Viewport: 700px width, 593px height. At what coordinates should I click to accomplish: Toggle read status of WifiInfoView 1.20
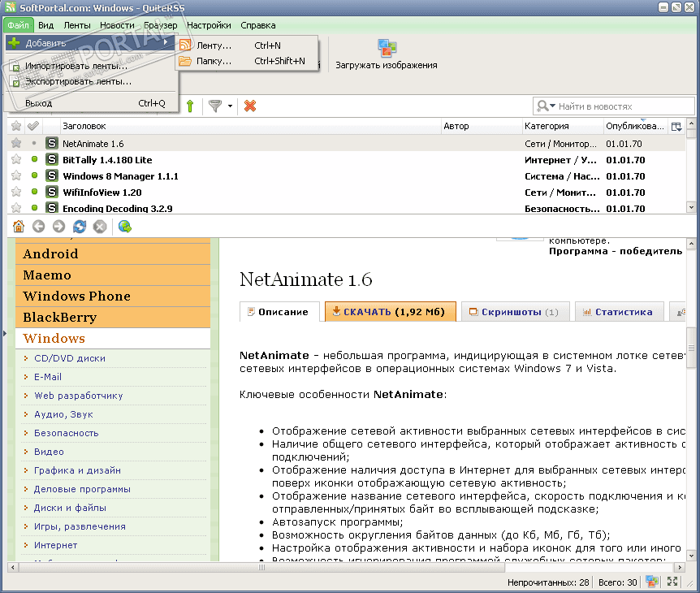[x=34, y=192]
